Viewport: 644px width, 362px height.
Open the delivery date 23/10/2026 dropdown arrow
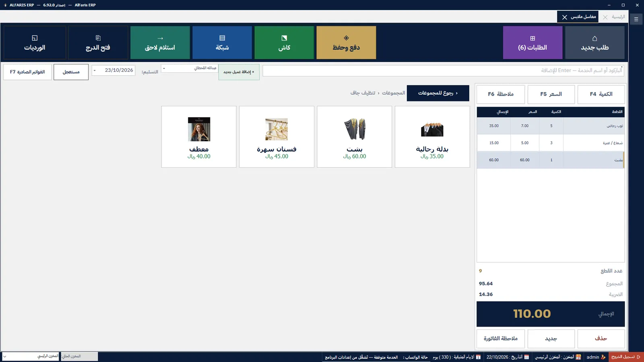point(95,70)
